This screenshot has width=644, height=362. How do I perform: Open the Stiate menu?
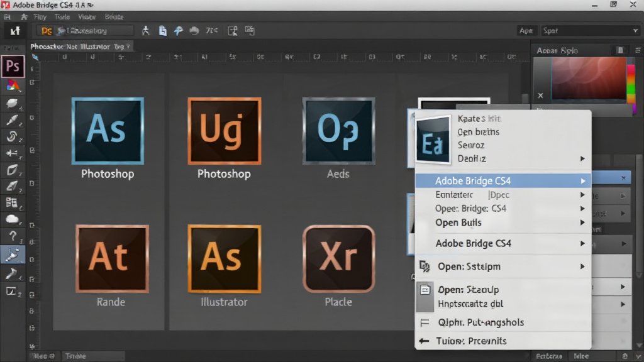[114, 17]
